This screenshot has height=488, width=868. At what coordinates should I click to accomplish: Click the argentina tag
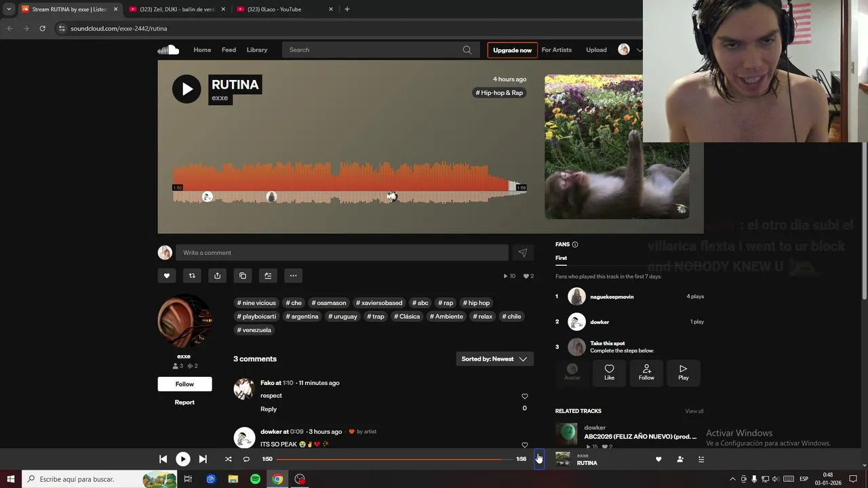tap(302, 317)
